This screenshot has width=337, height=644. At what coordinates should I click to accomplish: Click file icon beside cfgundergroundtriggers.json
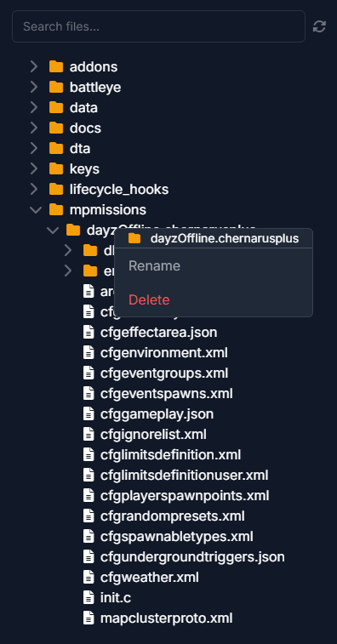pos(89,557)
